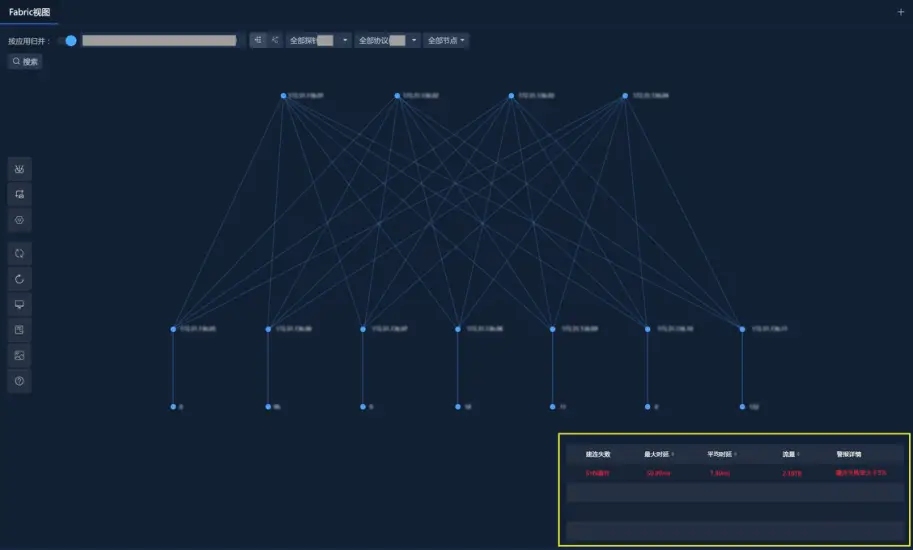This screenshot has height=550, width=913.
Task: Click the sync arrows icon in sidebar
Action: pyautogui.click(x=19, y=253)
